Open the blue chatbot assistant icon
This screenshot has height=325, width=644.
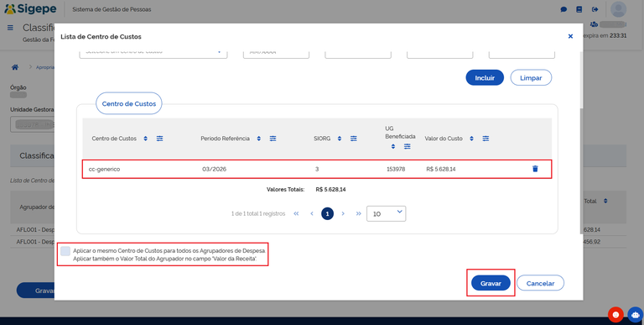point(636,315)
